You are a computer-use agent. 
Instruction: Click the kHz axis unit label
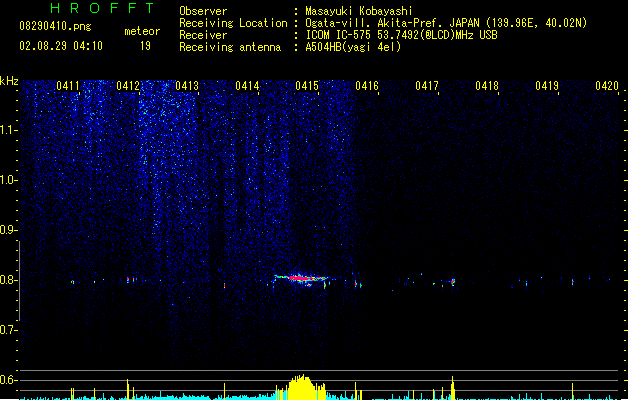tap(9, 81)
